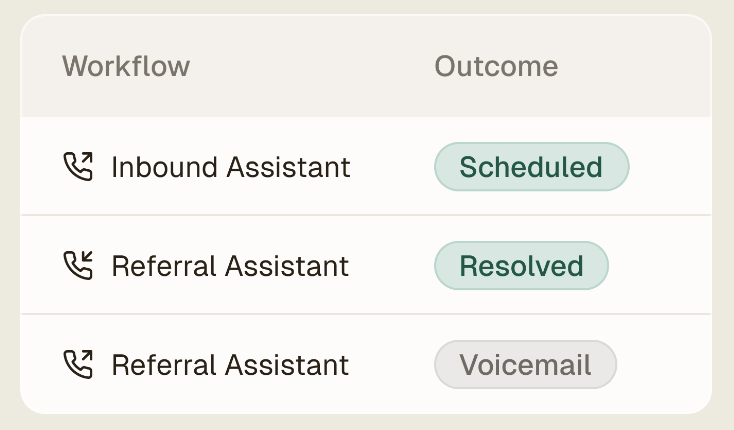This screenshot has width=734, height=430.
Task: Open the Inbound Assistant workflow label
Action: [x=231, y=167]
